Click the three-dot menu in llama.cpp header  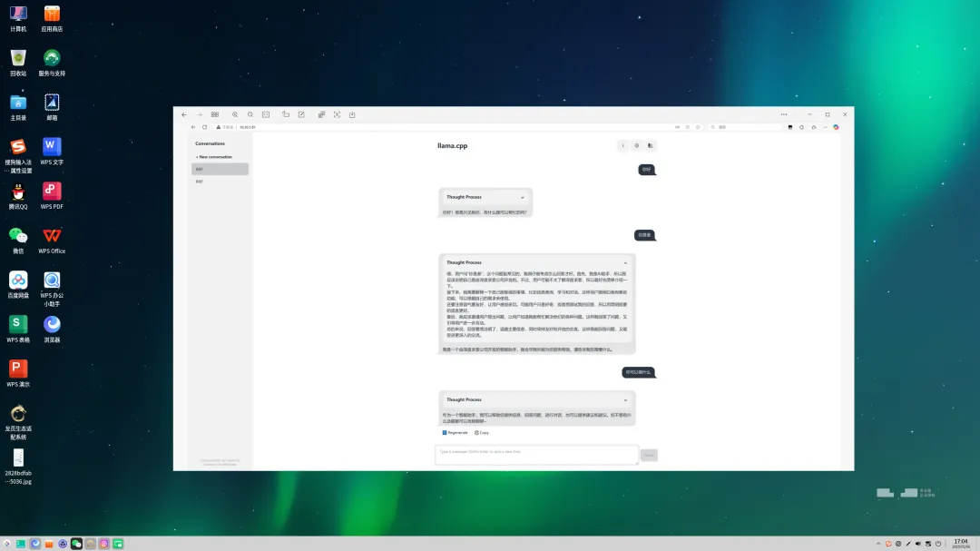pyautogui.click(x=622, y=145)
